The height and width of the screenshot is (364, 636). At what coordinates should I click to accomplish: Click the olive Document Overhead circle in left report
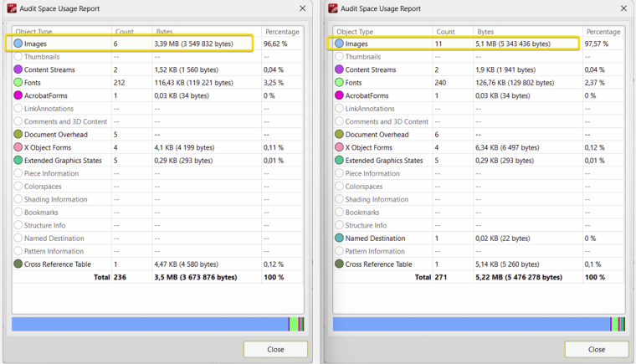tap(18, 135)
